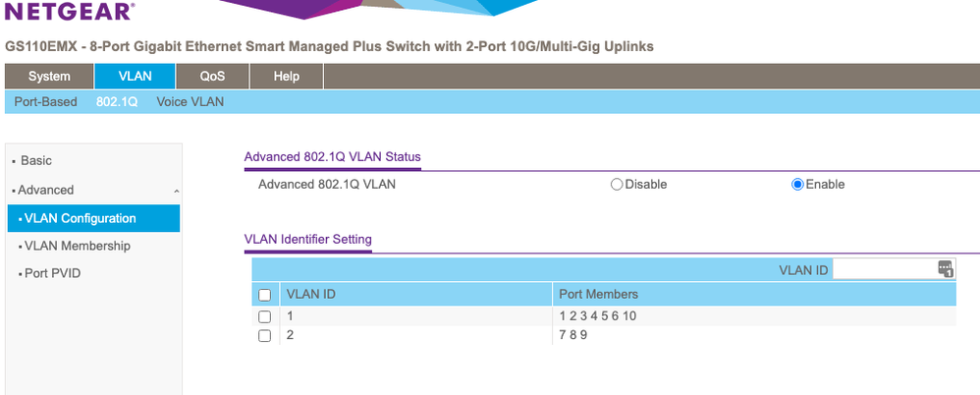The width and height of the screenshot is (980, 395).
Task: Select the VLAN tab
Action: [136, 77]
